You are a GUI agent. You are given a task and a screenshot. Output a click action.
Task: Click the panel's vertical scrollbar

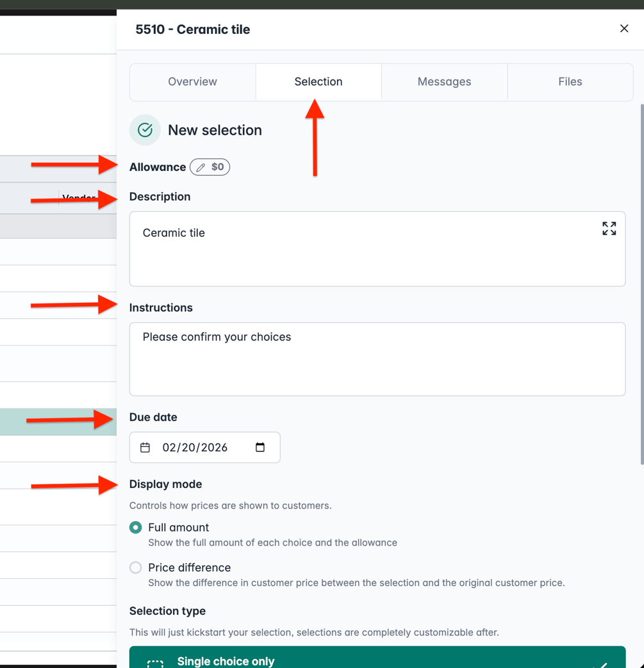pos(641,284)
